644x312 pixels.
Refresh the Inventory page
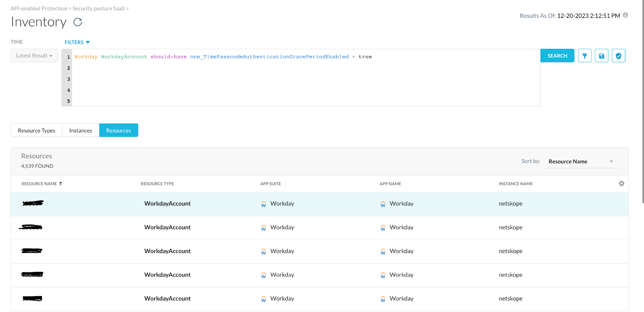click(78, 22)
